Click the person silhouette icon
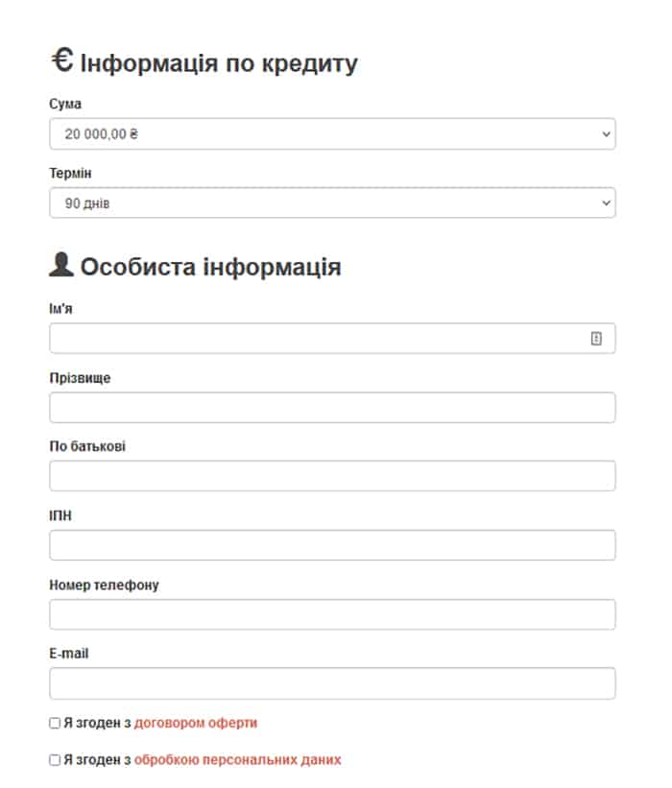 pos(61,265)
